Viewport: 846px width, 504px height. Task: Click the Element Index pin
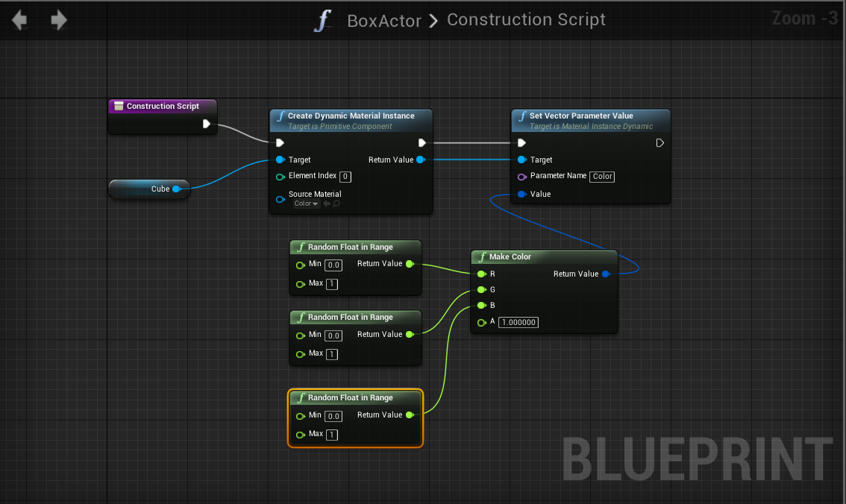pyautogui.click(x=280, y=177)
